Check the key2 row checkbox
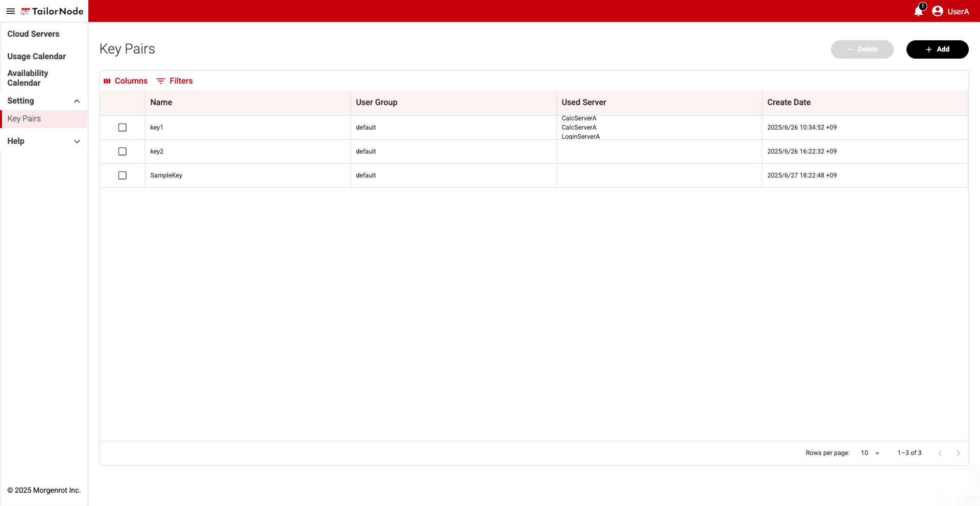 [122, 151]
